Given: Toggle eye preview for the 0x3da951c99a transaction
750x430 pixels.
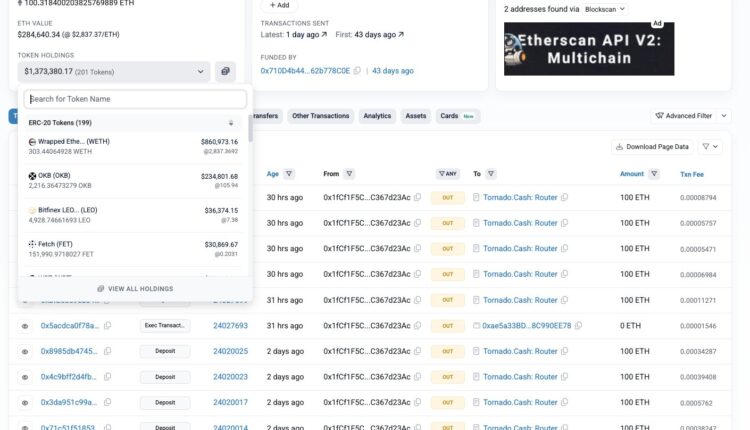Looking at the screenshot, I should (x=25, y=402).
